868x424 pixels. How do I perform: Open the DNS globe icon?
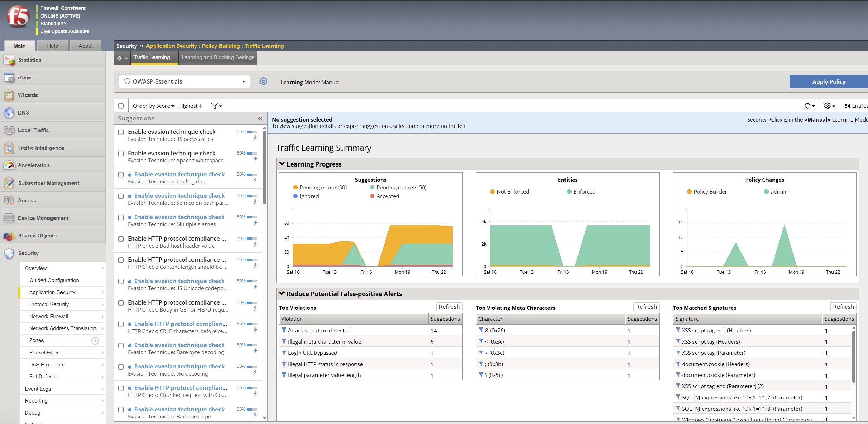click(x=9, y=113)
